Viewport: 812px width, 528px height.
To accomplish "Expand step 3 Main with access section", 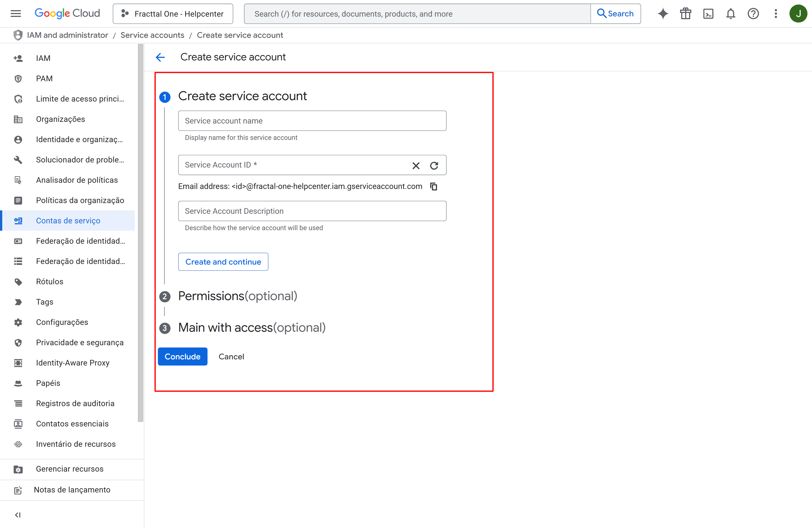I will pyautogui.click(x=251, y=328).
